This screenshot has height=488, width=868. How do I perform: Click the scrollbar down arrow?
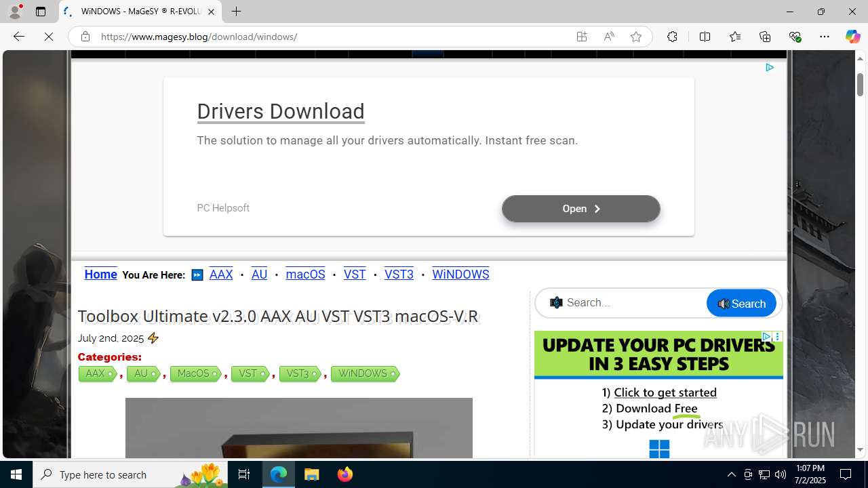point(860,450)
